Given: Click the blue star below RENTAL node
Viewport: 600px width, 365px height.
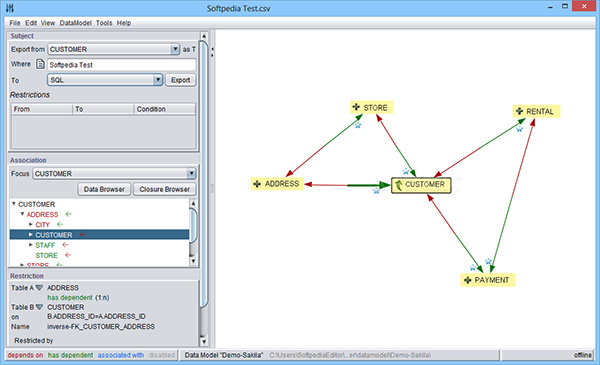Looking at the screenshot, I should pos(519,129).
